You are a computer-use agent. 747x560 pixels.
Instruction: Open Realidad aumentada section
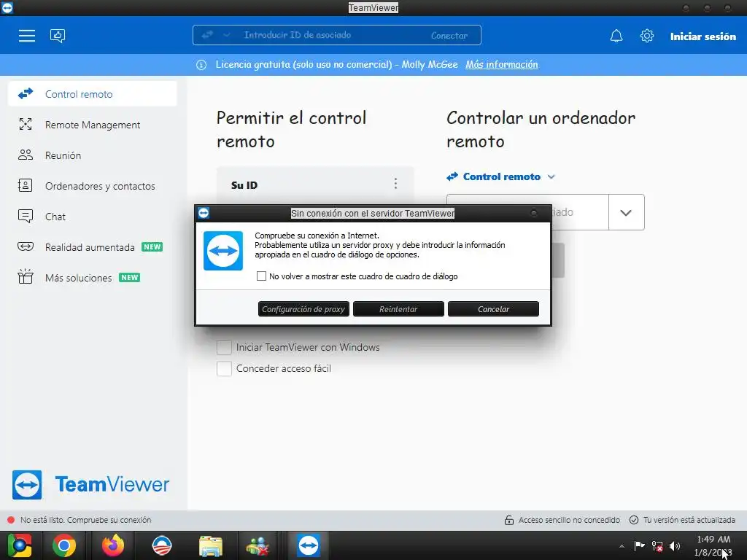tap(93, 246)
